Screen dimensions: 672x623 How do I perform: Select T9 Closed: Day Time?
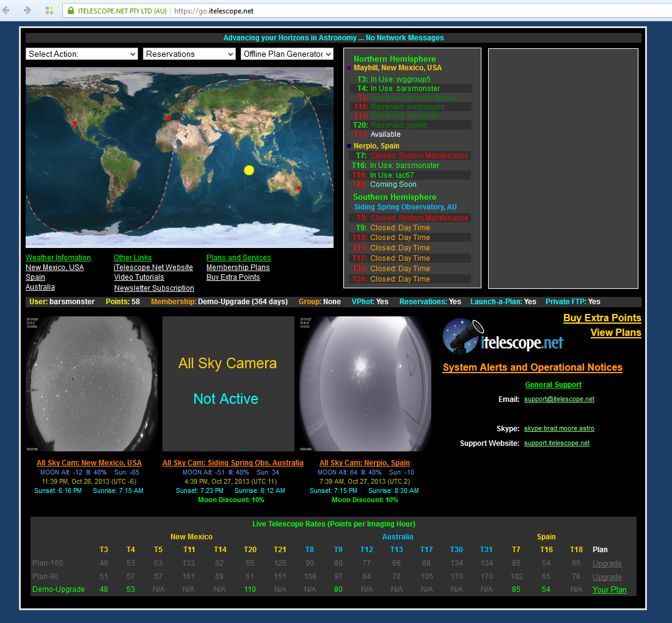tap(393, 228)
